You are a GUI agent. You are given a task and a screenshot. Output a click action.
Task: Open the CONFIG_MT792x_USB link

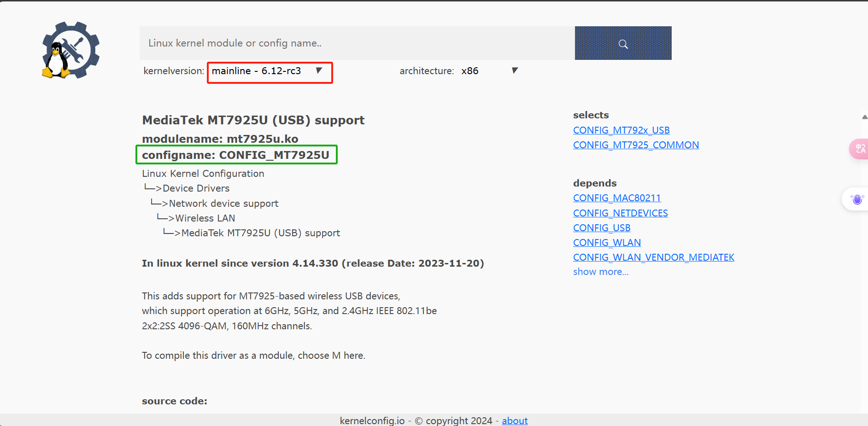(x=621, y=130)
